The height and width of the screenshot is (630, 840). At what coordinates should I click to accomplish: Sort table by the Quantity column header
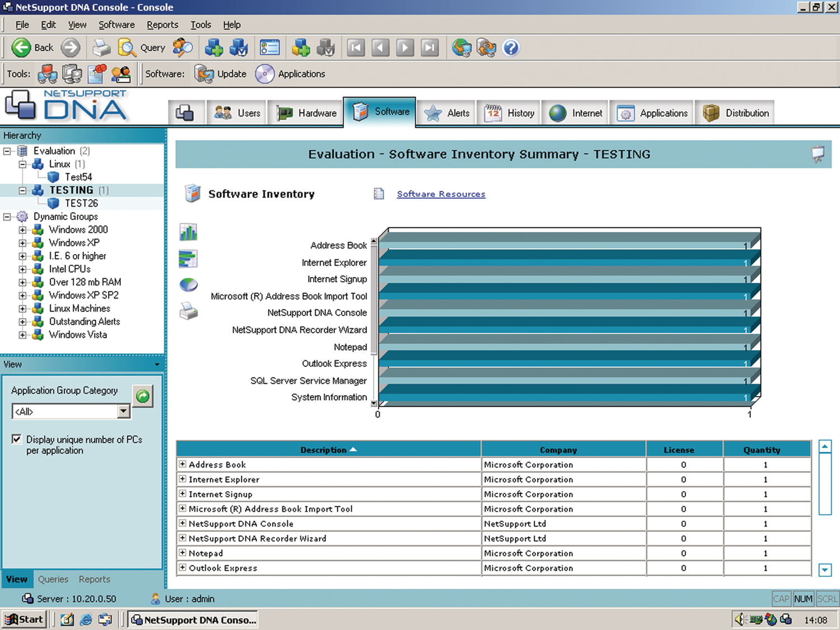click(x=762, y=450)
